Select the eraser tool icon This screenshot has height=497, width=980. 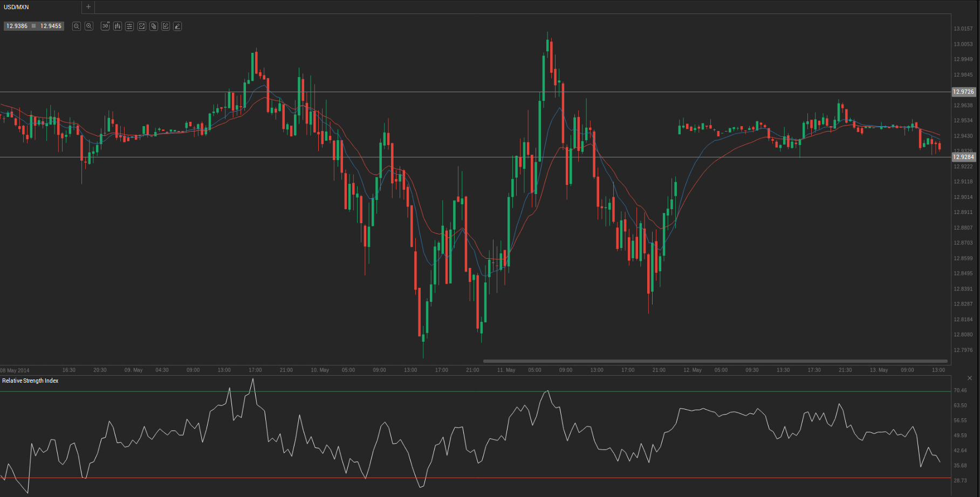(177, 26)
